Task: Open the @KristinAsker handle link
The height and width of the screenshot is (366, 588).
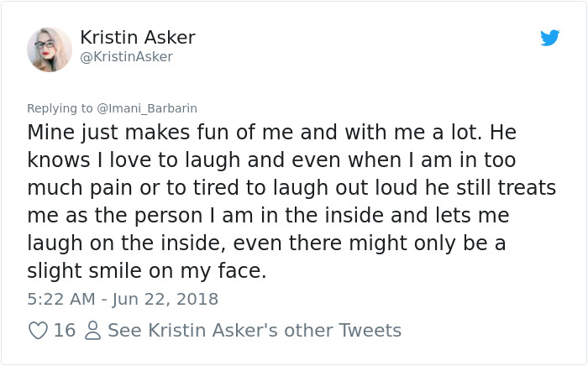Action: (126, 57)
